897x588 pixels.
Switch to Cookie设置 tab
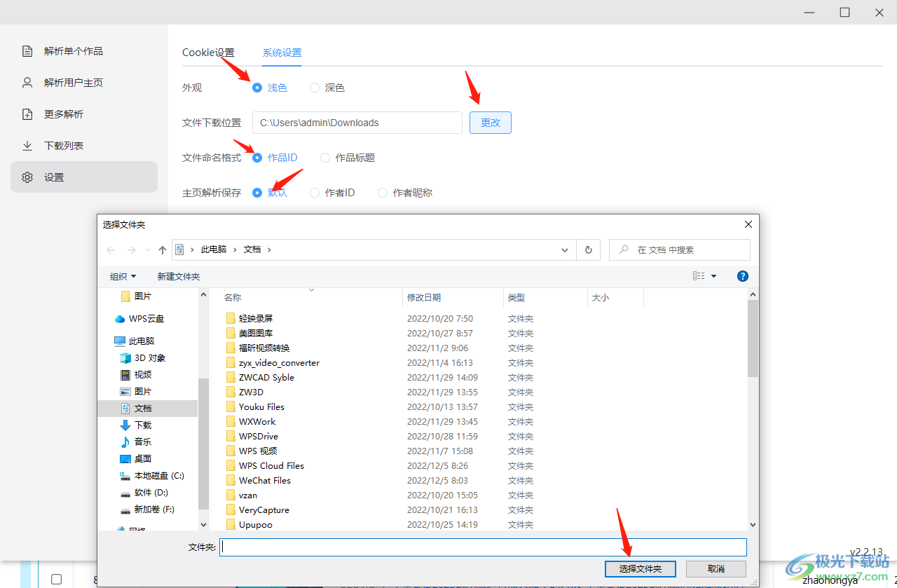(208, 53)
